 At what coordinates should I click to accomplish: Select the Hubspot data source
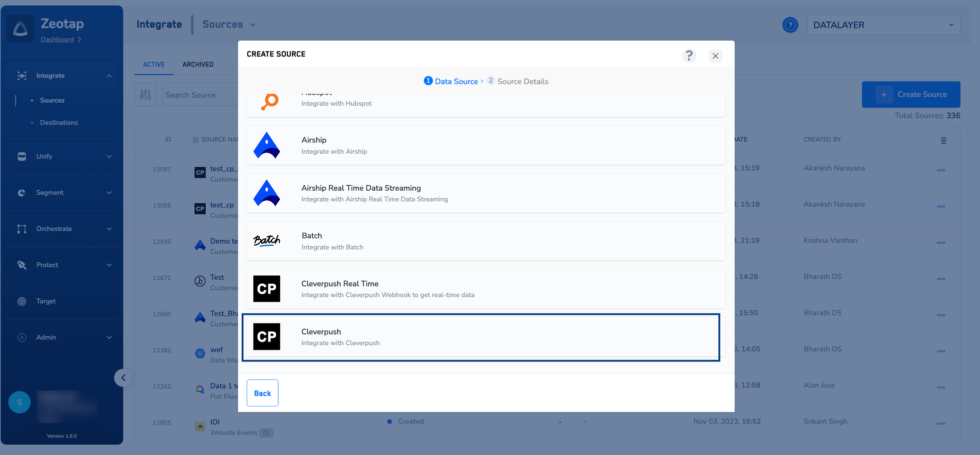(486, 105)
